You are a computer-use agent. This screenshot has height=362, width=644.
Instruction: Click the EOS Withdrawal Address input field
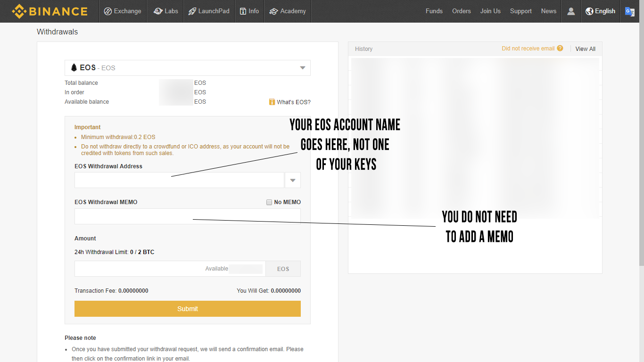coord(179,180)
